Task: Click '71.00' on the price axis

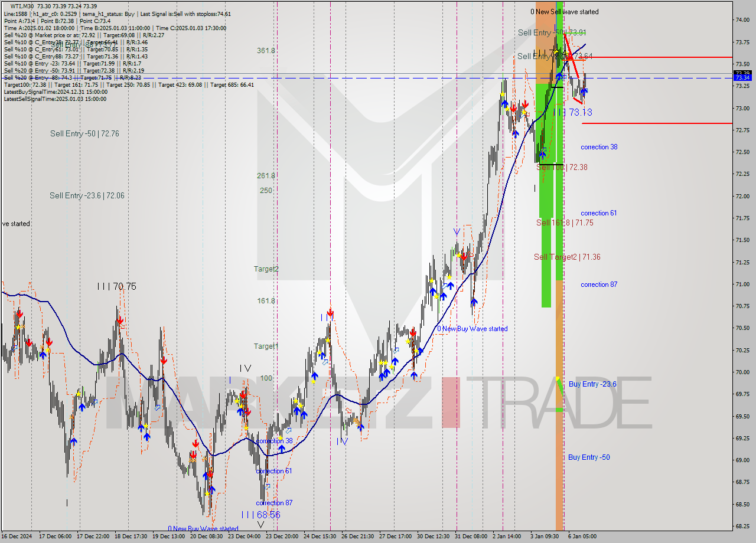Action: pos(742,284)
